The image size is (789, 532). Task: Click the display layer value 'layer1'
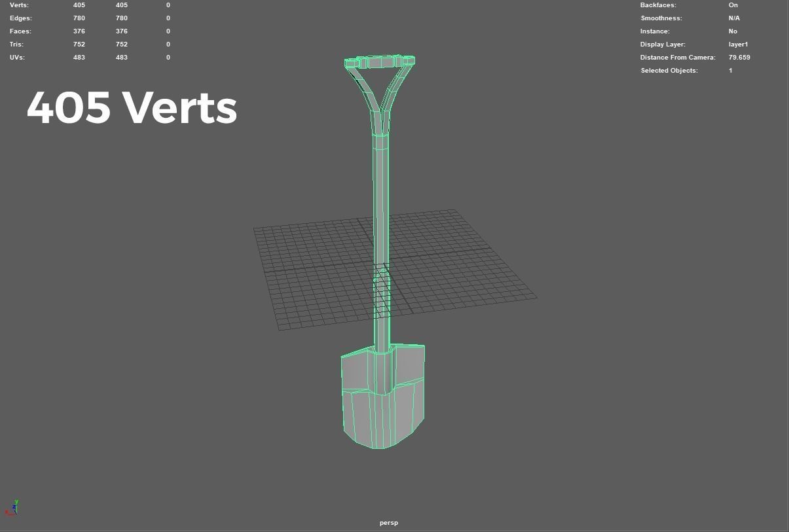click(x=738, y=44)
